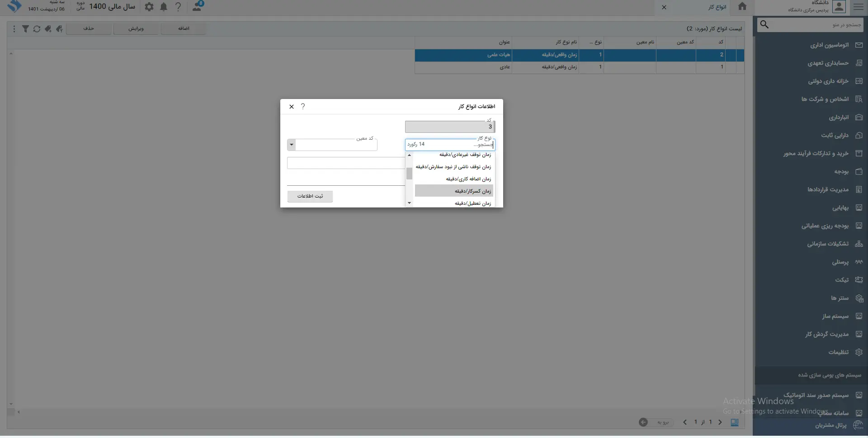Image resolution: width=868 pixels, height=438 pixels.
Task: Click the dropdown list scrollbar thumb
Action: (x=409, y=174)
